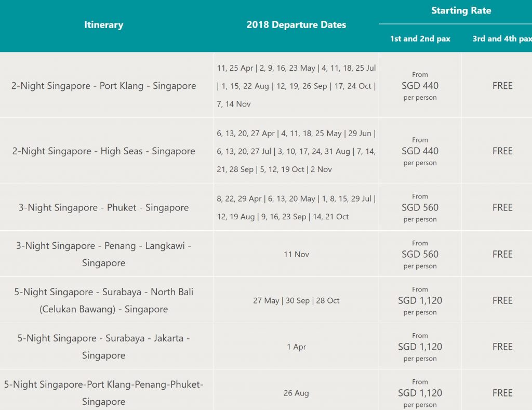532x410 pixels.
Task: Click SGD 560 rate for Phuket cruise
Action: 420,207
